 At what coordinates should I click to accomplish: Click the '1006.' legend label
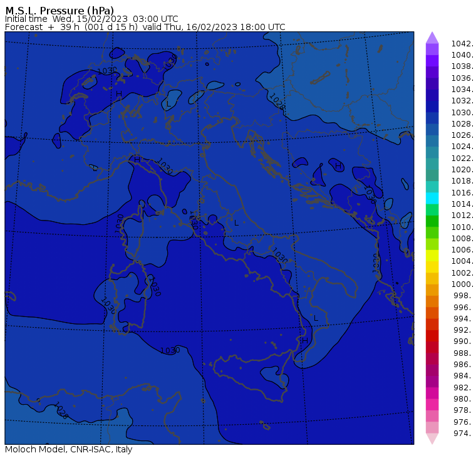pos(462,249)
